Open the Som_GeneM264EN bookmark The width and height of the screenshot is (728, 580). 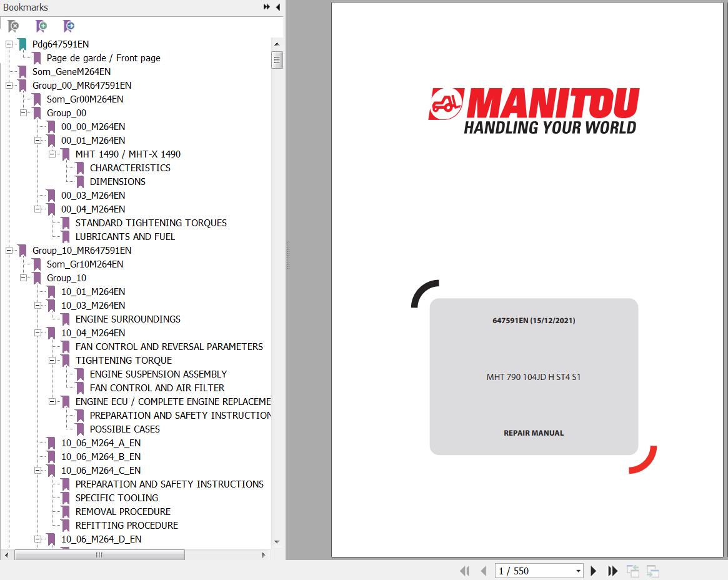71,71
